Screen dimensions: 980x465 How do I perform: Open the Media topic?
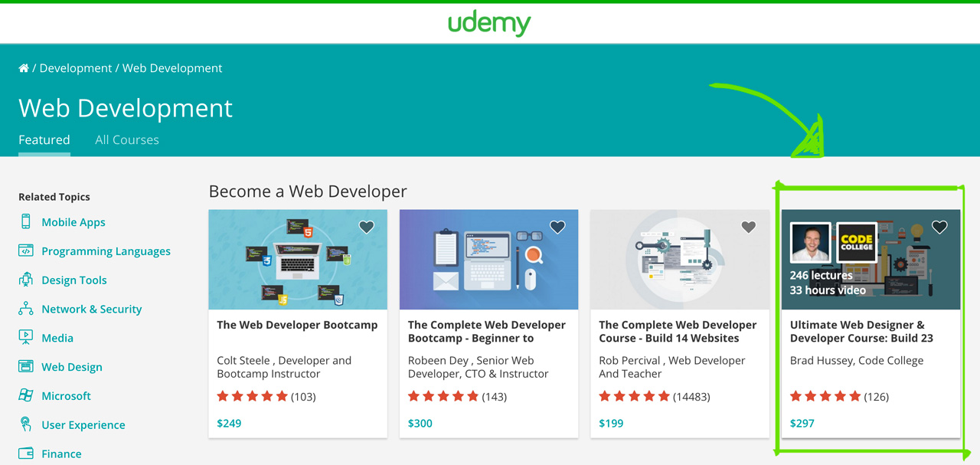point(57,338)
